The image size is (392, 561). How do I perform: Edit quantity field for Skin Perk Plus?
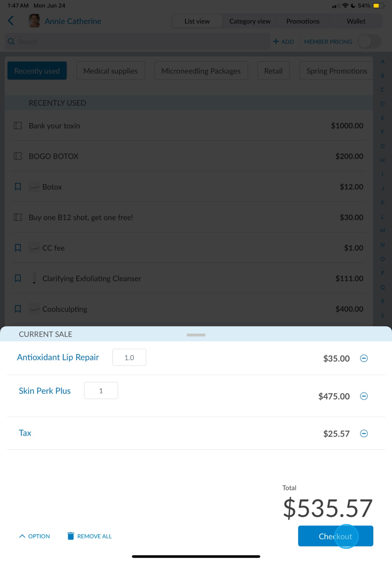[101, 391]
